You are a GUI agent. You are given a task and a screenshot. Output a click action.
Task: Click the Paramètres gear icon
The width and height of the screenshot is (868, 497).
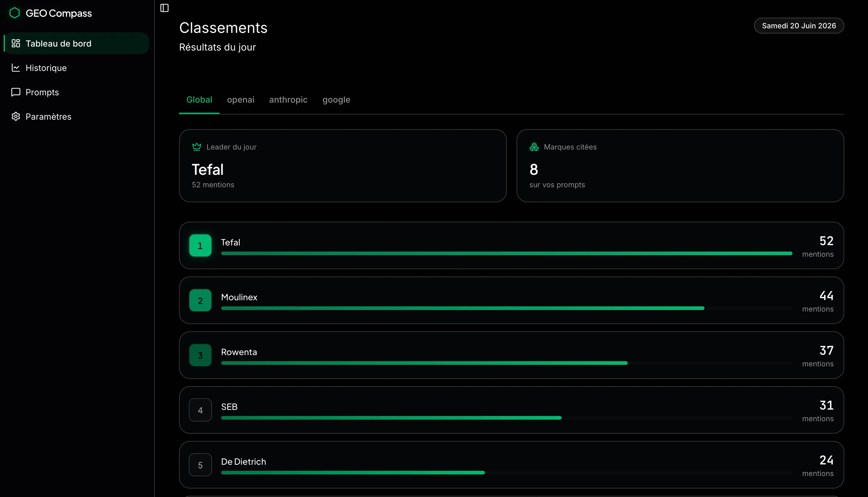pos(16,116)
